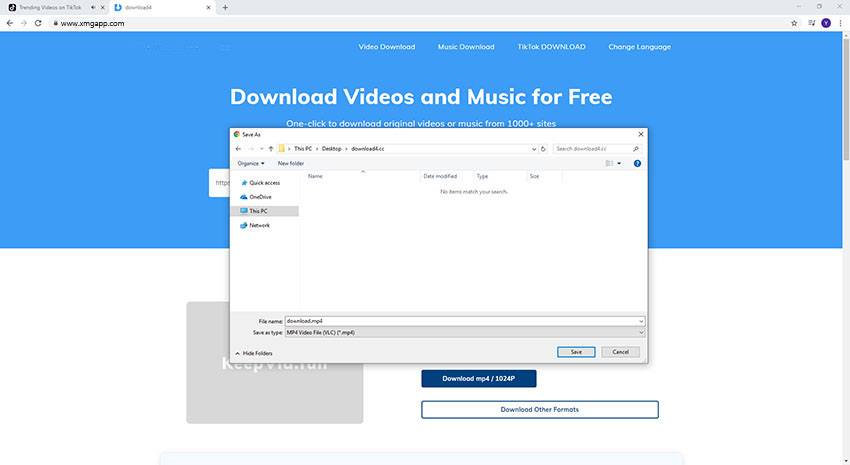Viewport: 850px width, 465px height.
Task: Bookmark page with star icon
Action: coord(794,23)
